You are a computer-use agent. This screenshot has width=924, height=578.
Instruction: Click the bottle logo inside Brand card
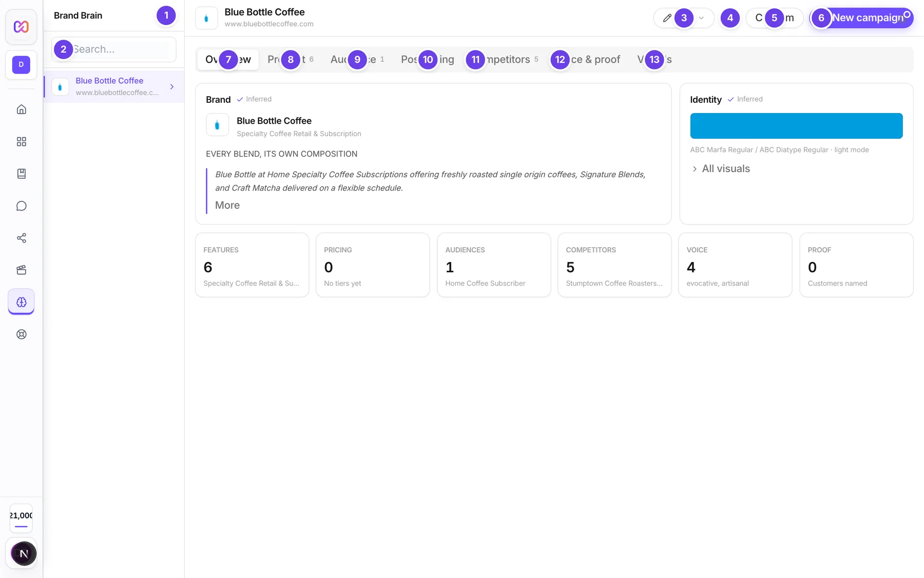point(217,125)
